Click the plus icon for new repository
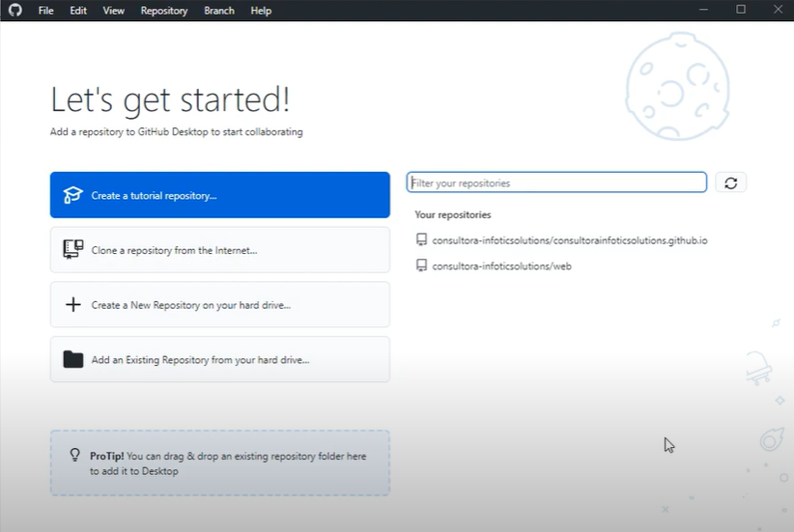 (x=73, y=305)
